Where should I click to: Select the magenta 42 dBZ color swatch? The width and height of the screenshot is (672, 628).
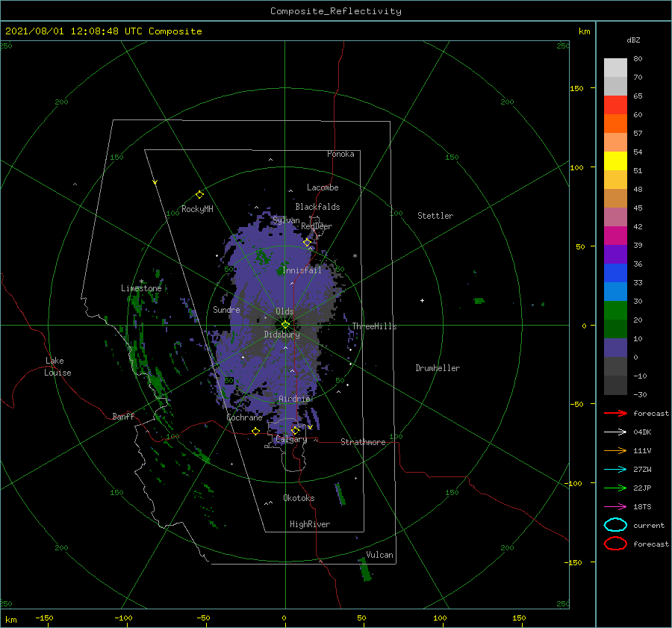point(615,236)
